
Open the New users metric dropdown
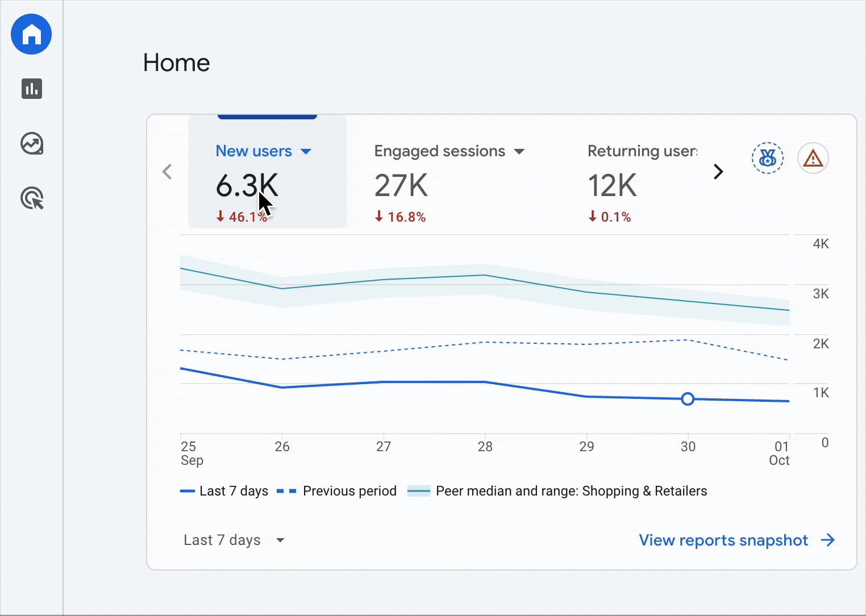[x=306, y=151]
